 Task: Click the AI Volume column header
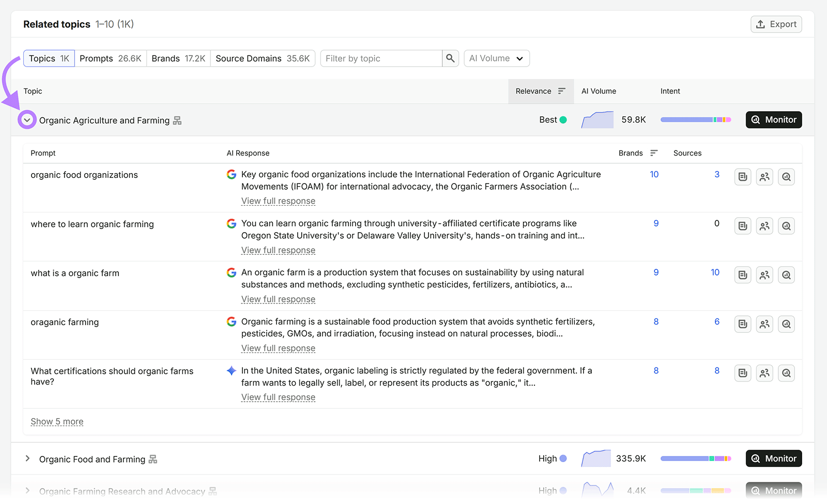click(x=599, y=91)
